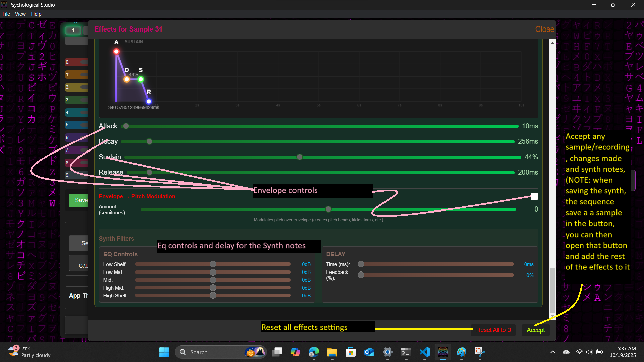Open the Help menu

[x=36, y=14]
